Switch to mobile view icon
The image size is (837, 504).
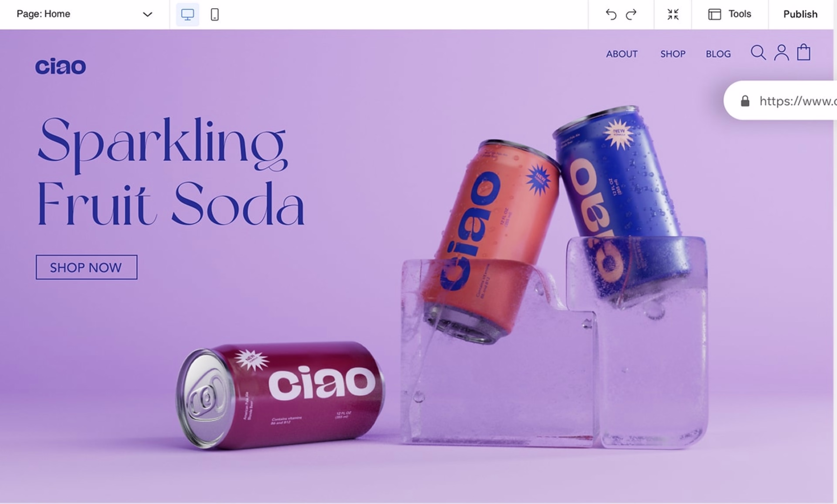[x=215, y=15]
